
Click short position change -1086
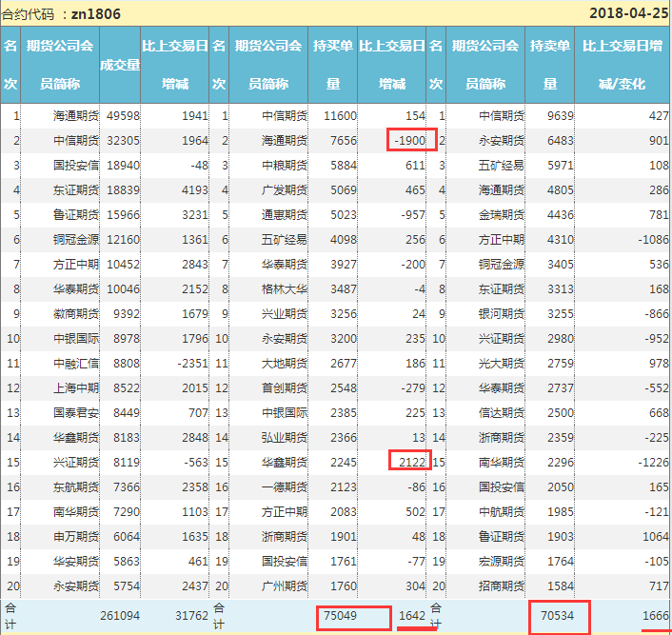pos(653,240)
